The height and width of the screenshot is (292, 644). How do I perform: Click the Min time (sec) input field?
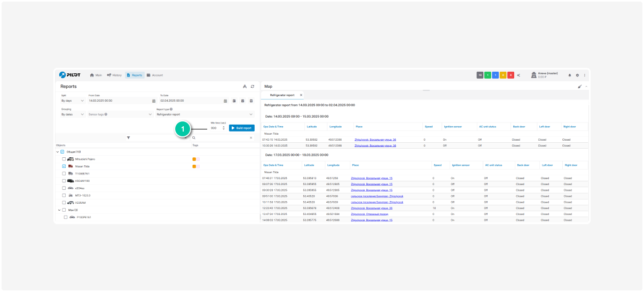(215, 128)
